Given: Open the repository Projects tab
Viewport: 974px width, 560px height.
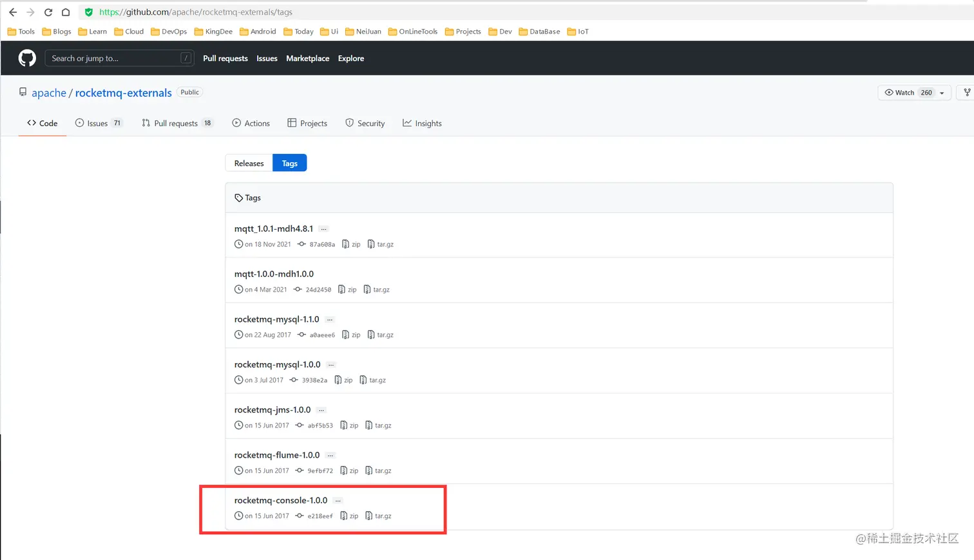Looking at the screenshot, I should tap(307, 124).
